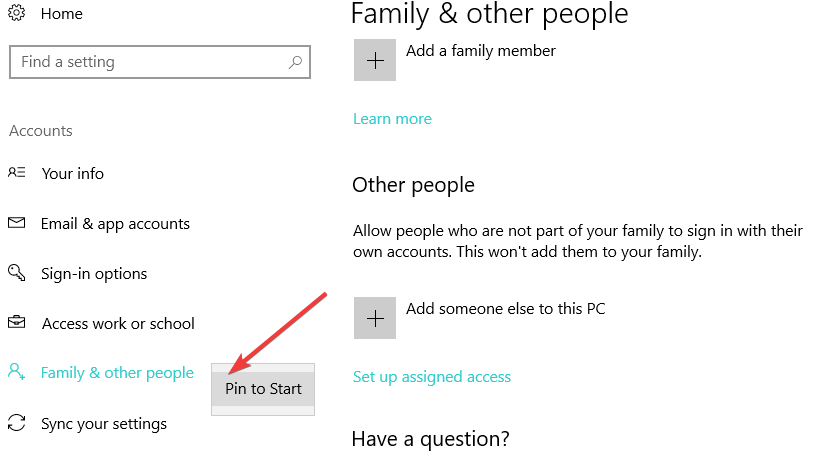Go to Home settings label
Image resolution: width=813 pixels, height=453 pixels.
(62, 14)
